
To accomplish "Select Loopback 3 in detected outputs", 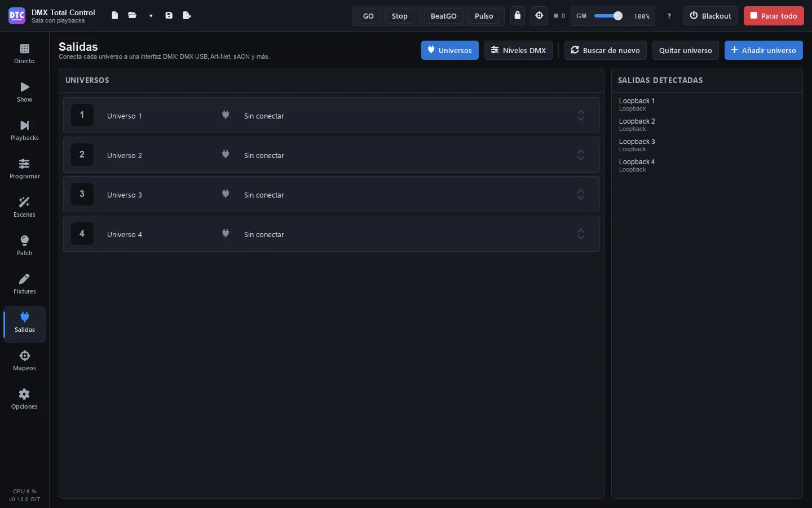I will tap(707, 145).
